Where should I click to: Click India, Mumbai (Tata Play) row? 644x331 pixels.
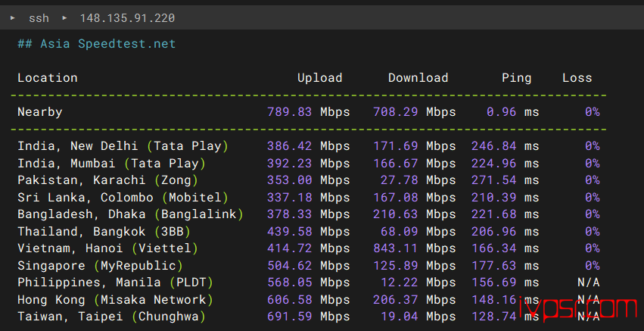tap(308, 164)
